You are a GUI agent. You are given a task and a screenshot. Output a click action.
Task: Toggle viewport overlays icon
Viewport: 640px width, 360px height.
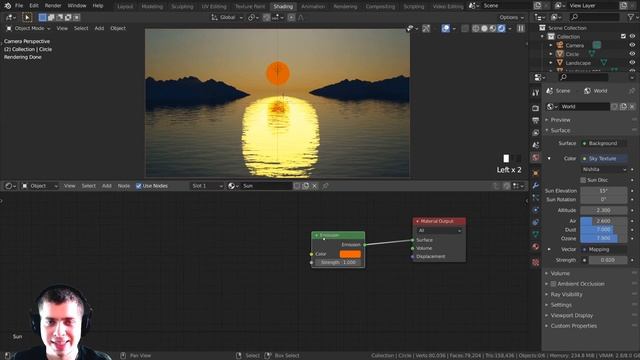446,28
